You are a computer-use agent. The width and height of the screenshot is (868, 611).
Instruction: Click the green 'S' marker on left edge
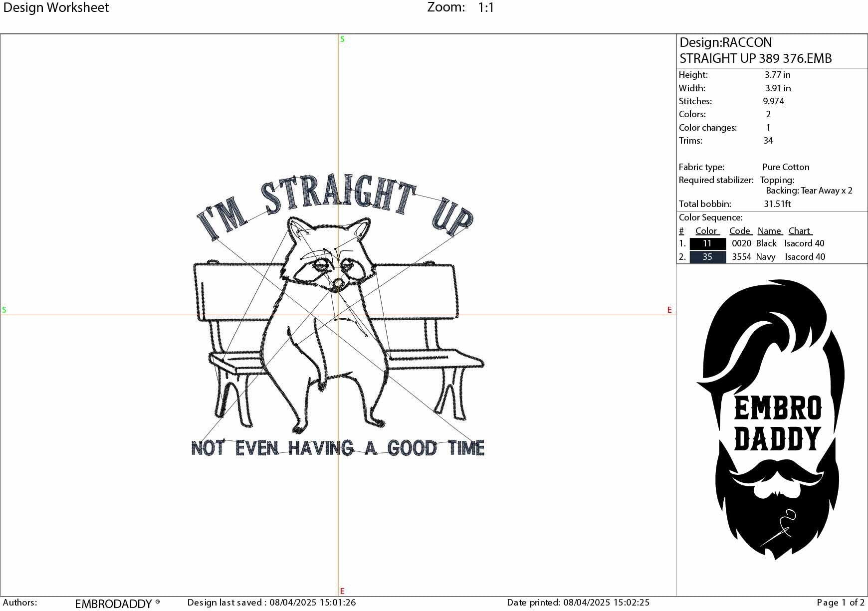point(4,310)
